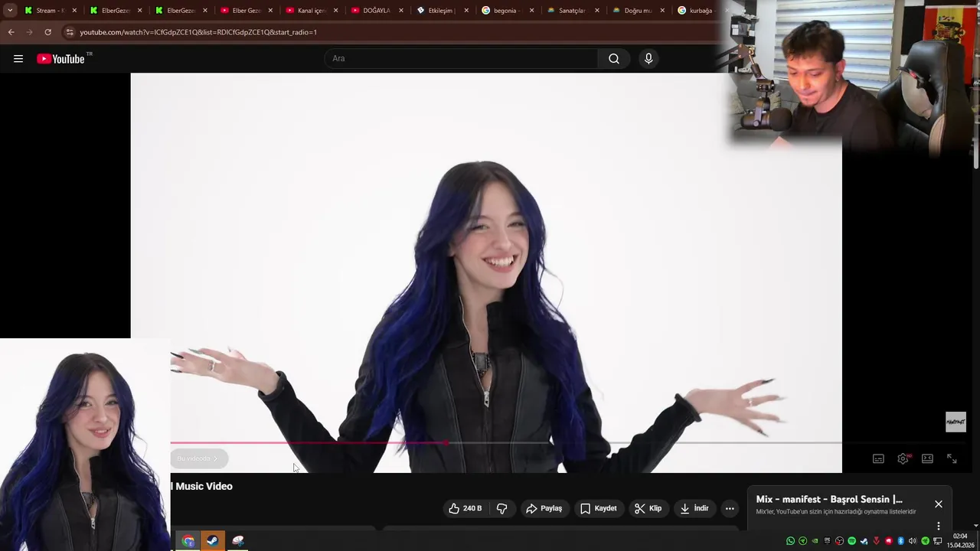Switch to the 'Kanal içer' YouTube tab
The width and height of the screenshot is (980, 551).
coord(312,11)
